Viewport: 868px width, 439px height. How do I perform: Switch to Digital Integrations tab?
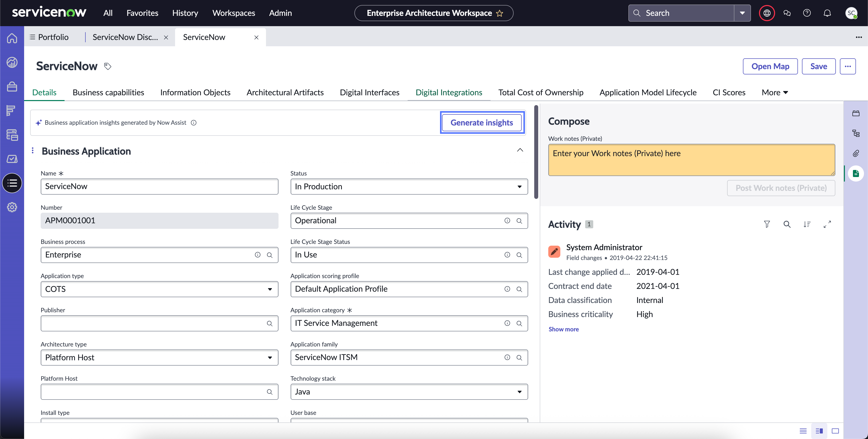point(449,93)
